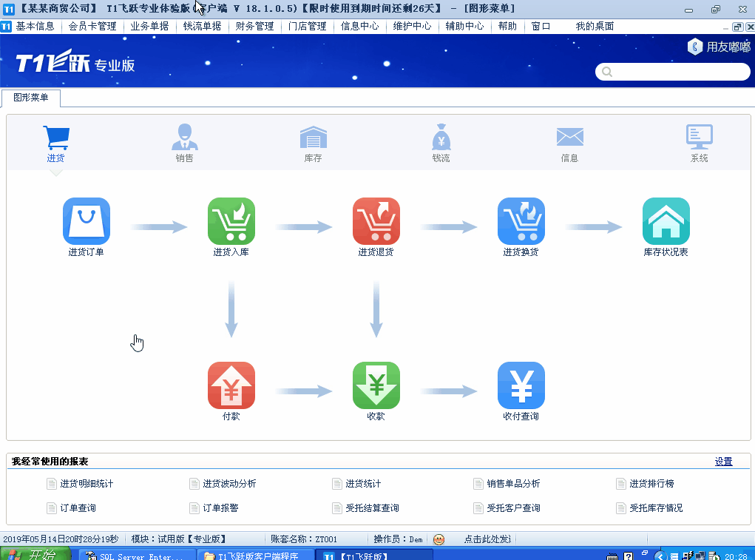Select the 钱流 money bag category
The width and height of the screenshot is (755, 560).
point(441,144)
